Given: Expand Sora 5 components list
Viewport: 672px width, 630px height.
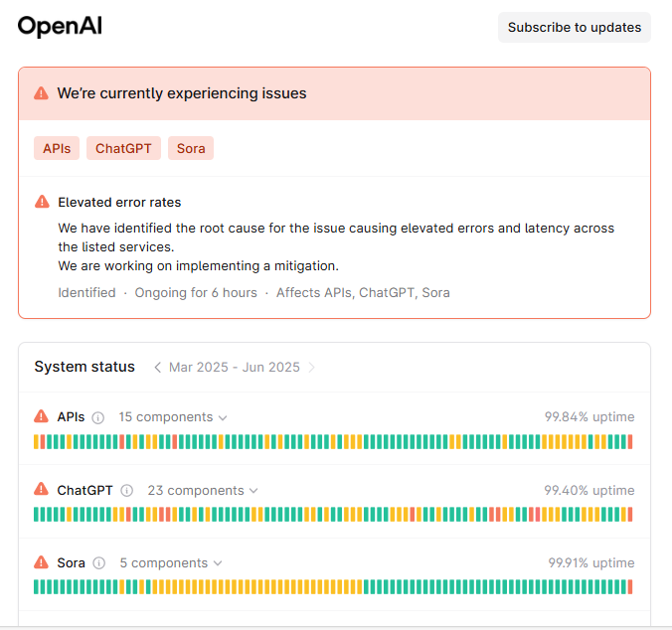Looking at the screenshot, I should coord(170,563).
